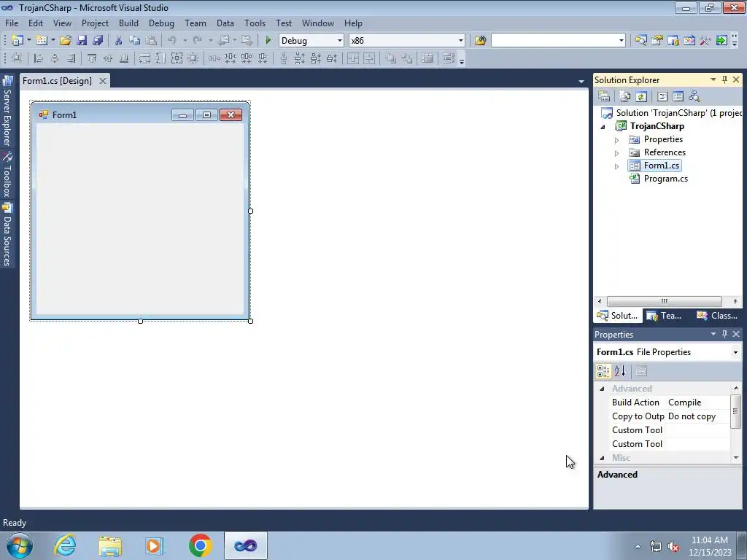Click the Align Lefts layout icon

(39, 58)
